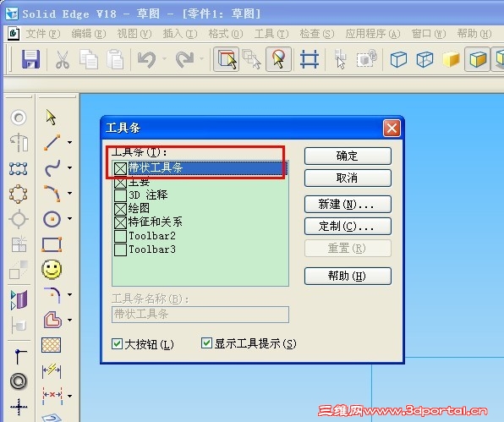Screen dimensions: 504x422
Task: Expand the Arc tool flyout arrow
Action: 69,193
